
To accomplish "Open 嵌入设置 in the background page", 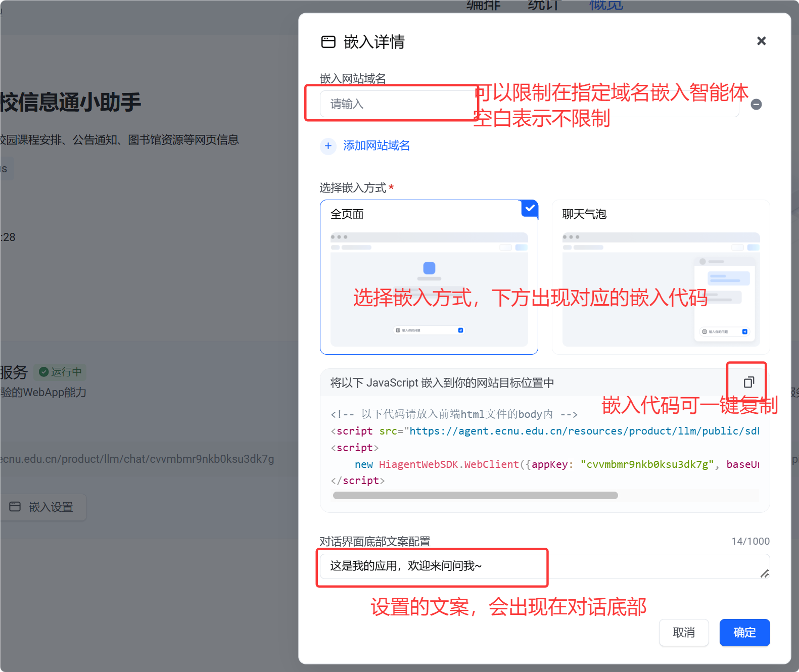I will [x=42, y=507].
